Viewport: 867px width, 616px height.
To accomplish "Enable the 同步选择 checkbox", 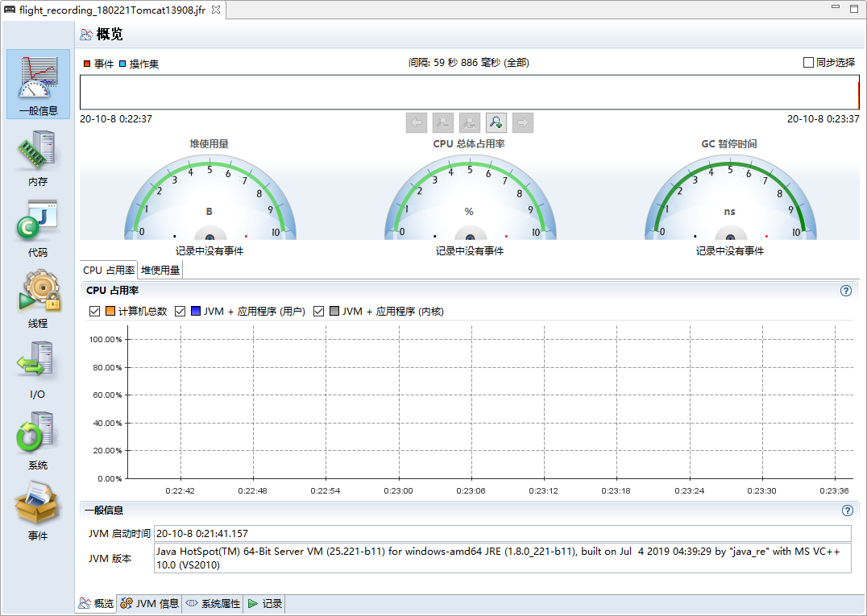I will tap(808, 63).
